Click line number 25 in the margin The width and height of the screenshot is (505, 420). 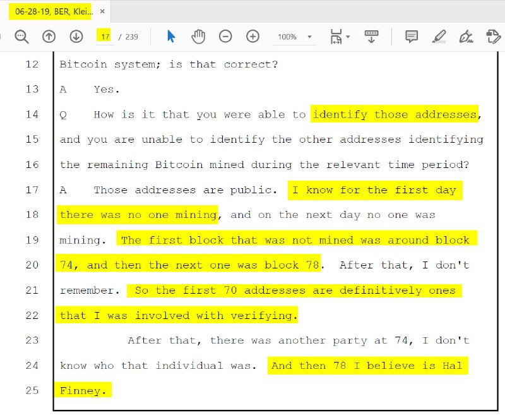tap(32, 390)
